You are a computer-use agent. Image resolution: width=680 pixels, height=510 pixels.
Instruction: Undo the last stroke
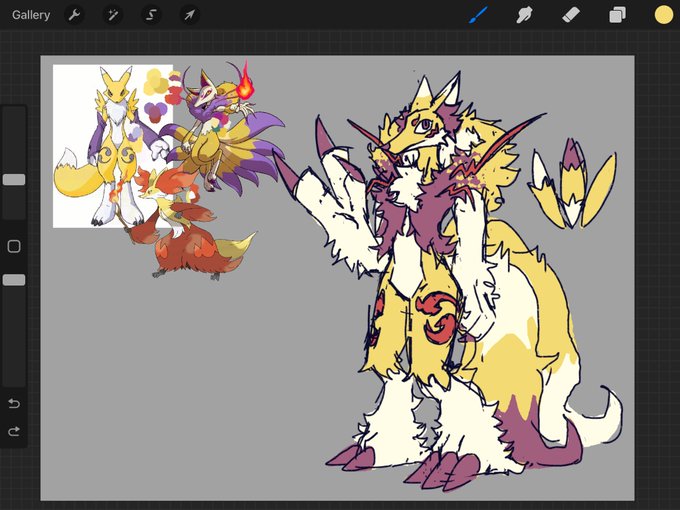pyautogui.click(x=14, y=403)
